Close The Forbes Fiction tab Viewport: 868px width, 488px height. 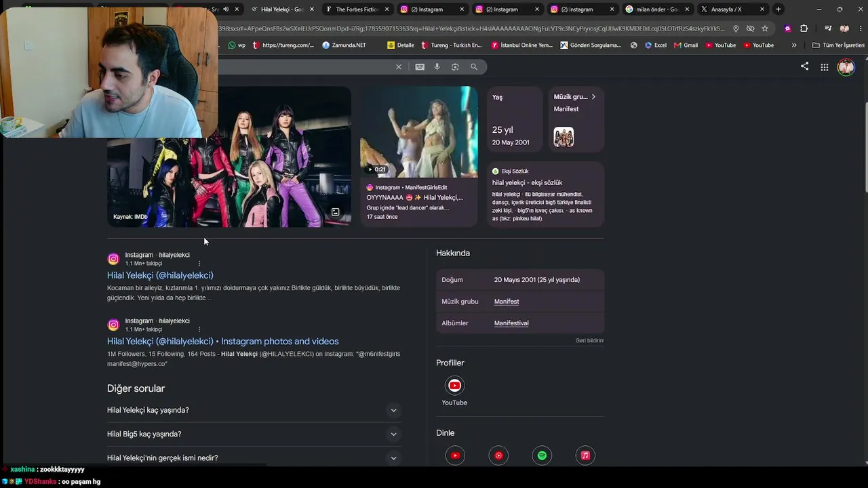(x=387, y=9)
